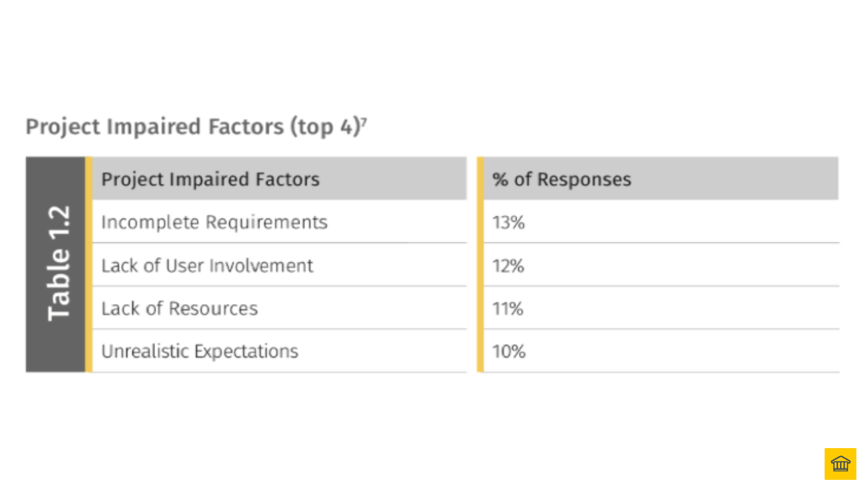Image resolution: width=868 pixels, height=488 pixels.
Task: Click the vertical 'Table 1.2' label
Action: (x=57, y=264)
